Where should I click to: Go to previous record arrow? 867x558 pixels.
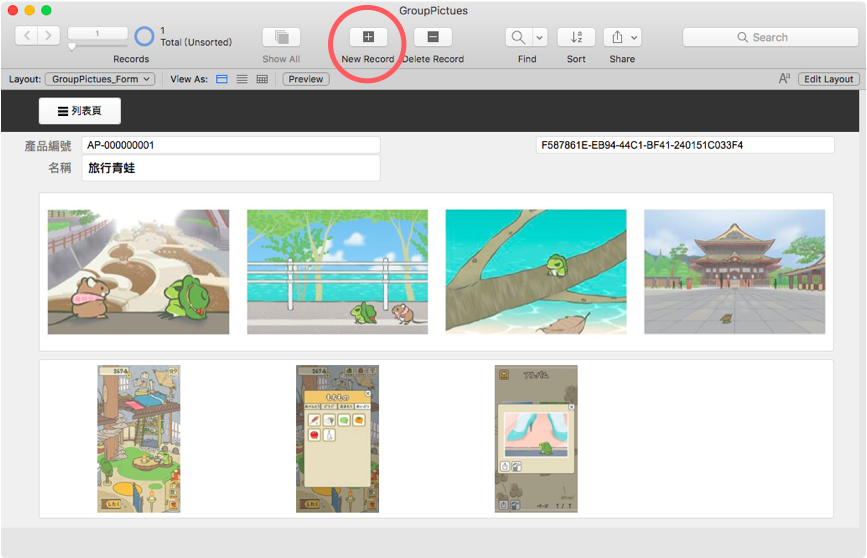coord(27,36)
